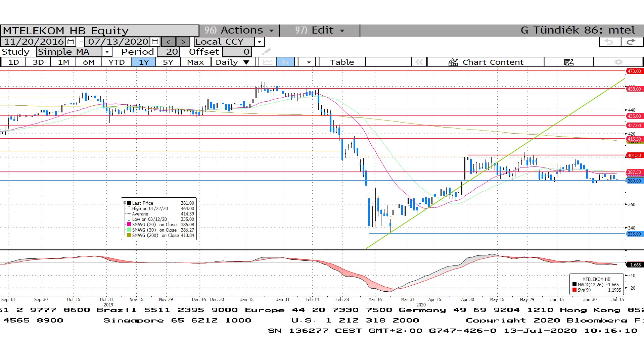Select the Max range
This screenshot has height=344, width=644.
195,62
